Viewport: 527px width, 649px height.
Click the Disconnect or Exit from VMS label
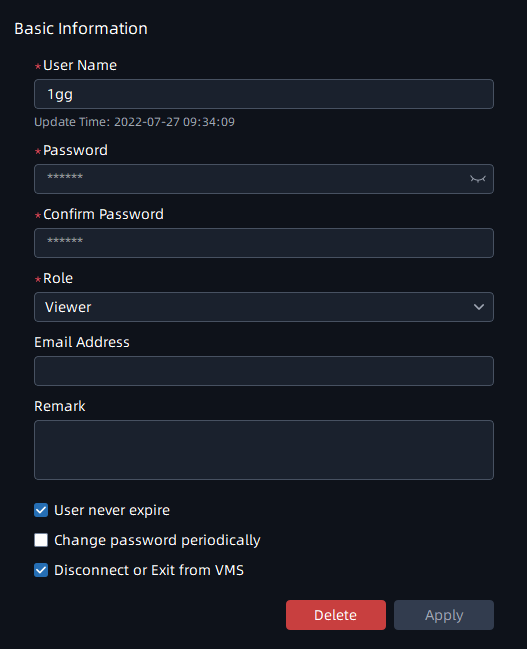[149, 570]
